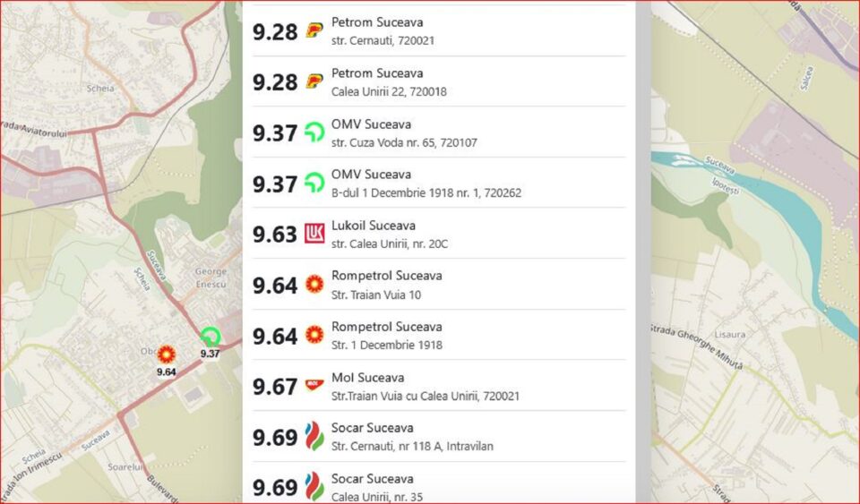Click the OMV logo for B-dul 1 Decembrie 1918

pos(314,184)
